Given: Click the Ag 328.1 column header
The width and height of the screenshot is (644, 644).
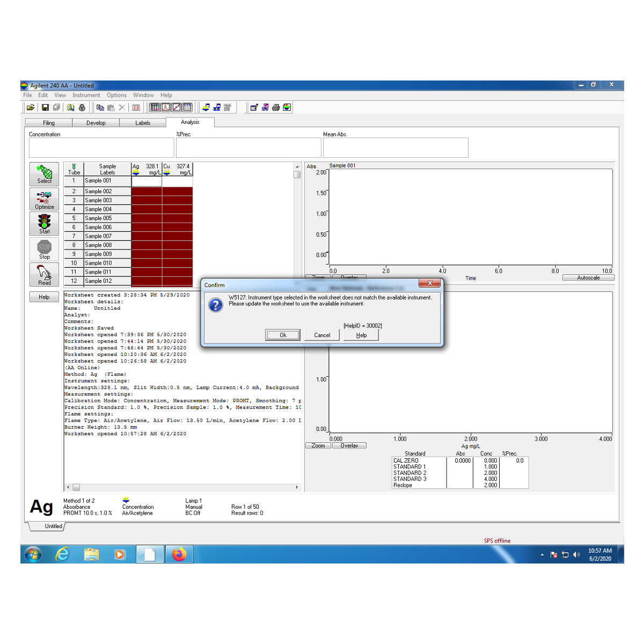Looking at the screenshot, I should coord(147,169).
